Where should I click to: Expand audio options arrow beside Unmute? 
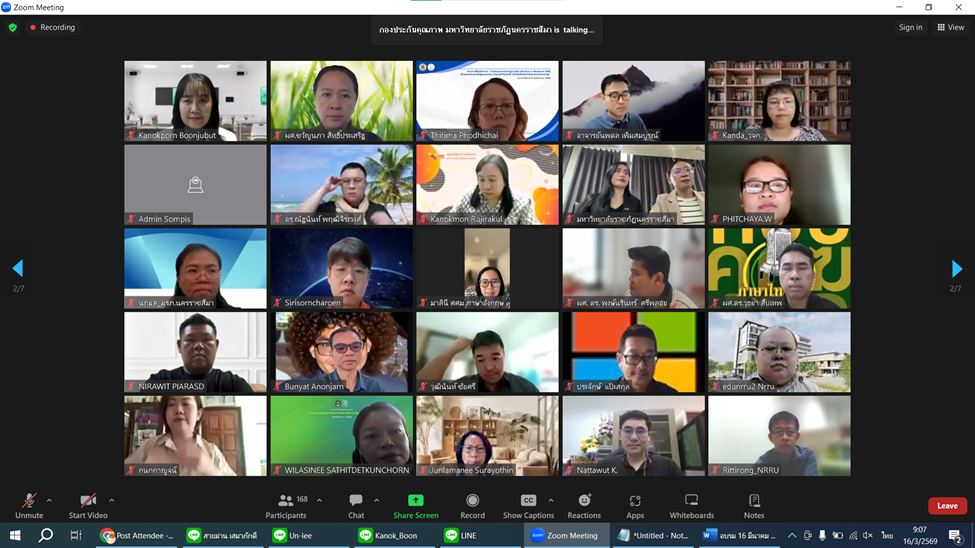tap(49, 500)
